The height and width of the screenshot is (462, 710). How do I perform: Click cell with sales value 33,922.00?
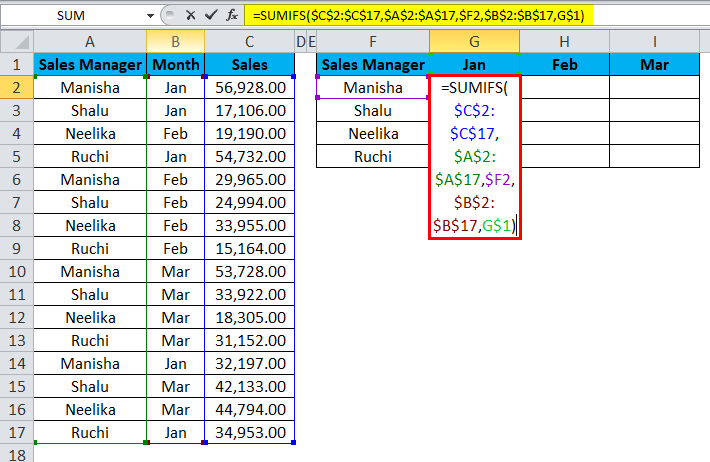(249, 294)
